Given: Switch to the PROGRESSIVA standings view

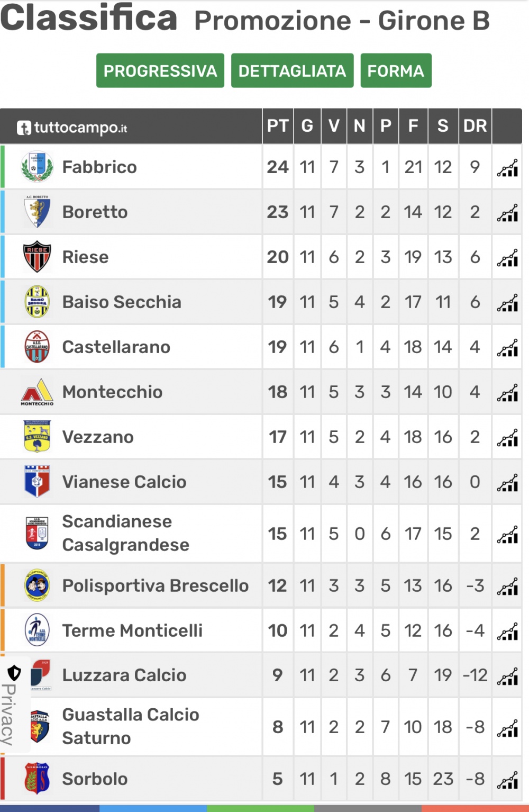Looking at the screenshot, I should tap(160, 70).
